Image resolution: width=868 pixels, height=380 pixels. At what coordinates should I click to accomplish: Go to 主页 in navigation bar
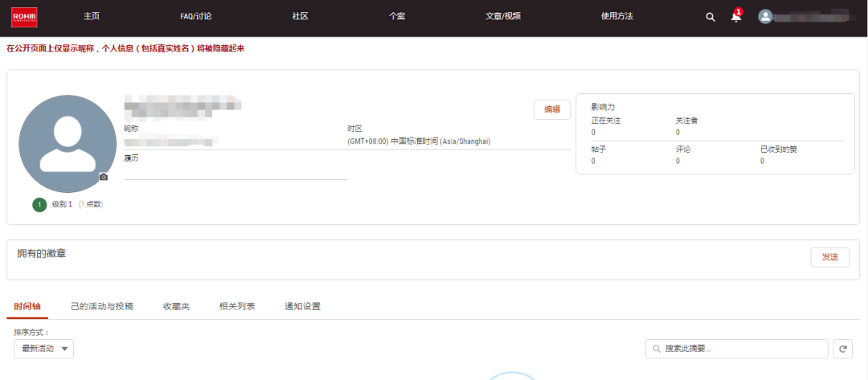92,17
